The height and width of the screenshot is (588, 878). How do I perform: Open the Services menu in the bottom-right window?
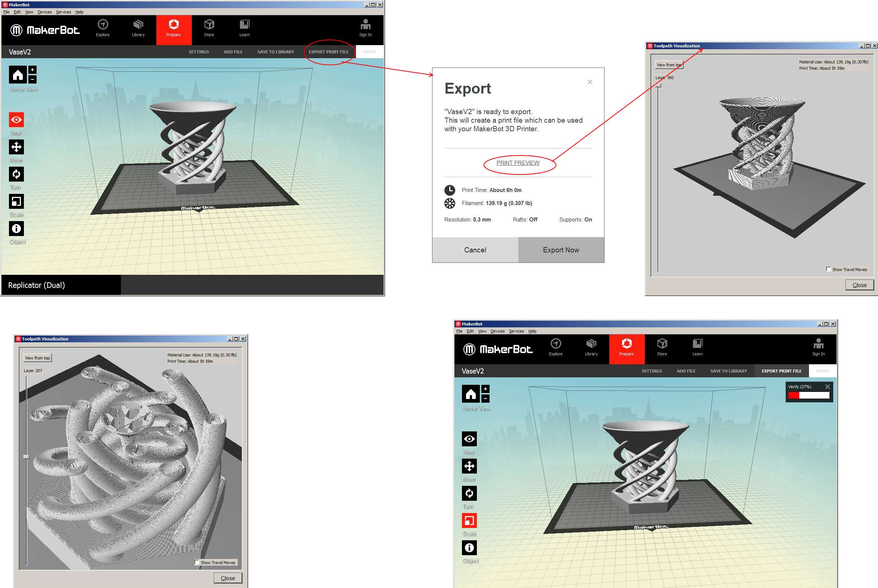point(516,331)
